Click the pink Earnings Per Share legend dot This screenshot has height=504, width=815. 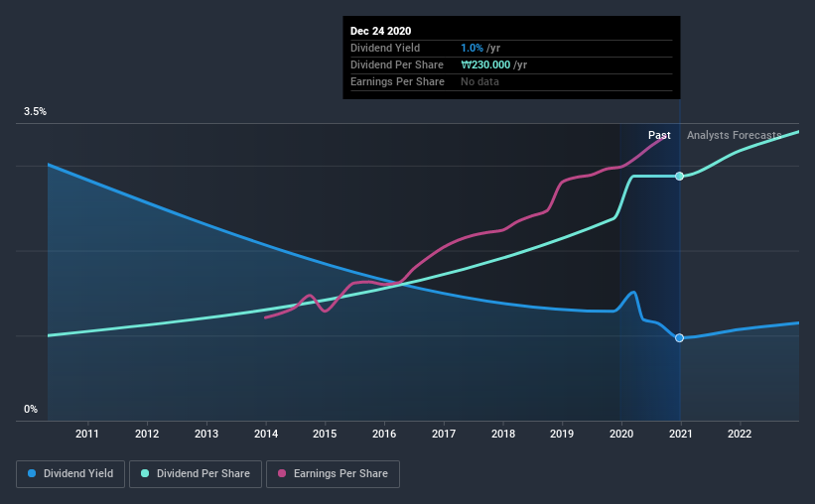pos(282,473)
